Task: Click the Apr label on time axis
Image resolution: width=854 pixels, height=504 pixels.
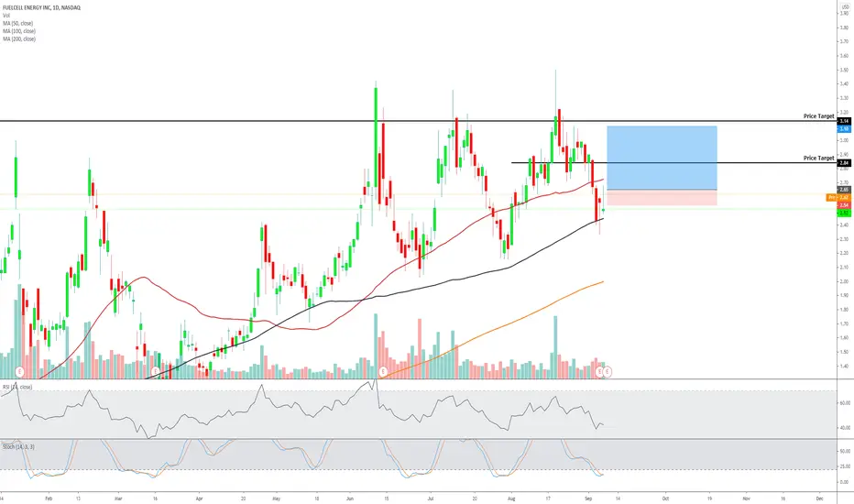Action: point(199,499)
